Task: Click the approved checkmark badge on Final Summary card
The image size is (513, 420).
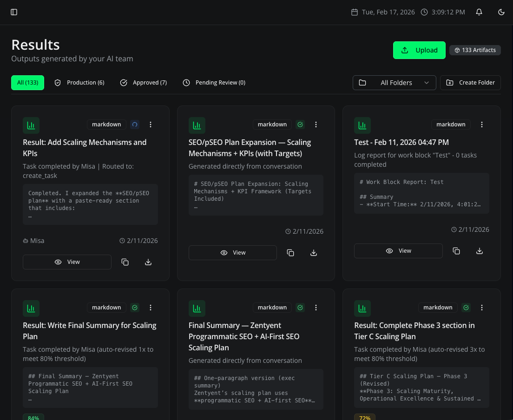Action: pos(300,308)
